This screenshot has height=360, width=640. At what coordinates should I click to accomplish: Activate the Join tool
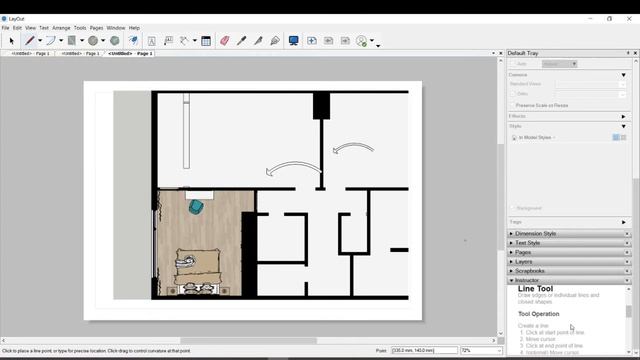coord(275,40)
